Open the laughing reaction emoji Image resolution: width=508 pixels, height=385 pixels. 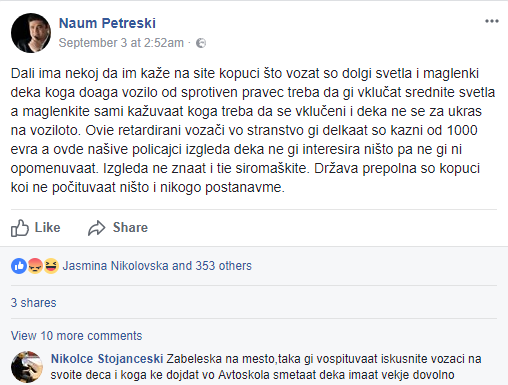[x=51, y=266]
